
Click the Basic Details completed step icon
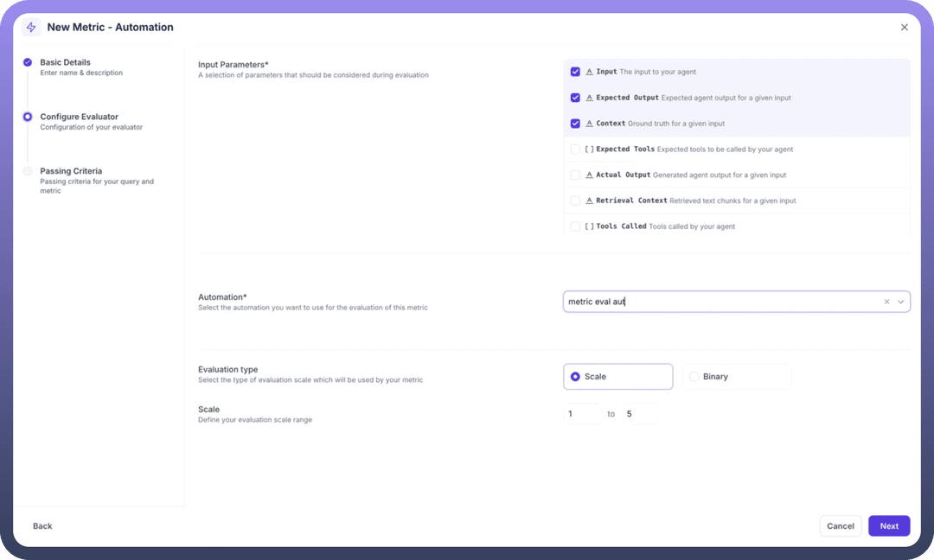pyautogui.click(x=28, y=62)
